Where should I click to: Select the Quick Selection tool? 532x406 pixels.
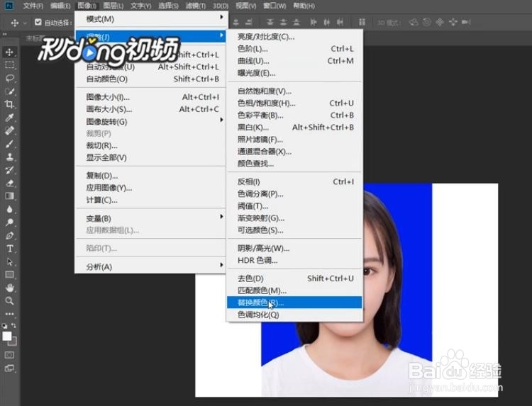[9, 91]
